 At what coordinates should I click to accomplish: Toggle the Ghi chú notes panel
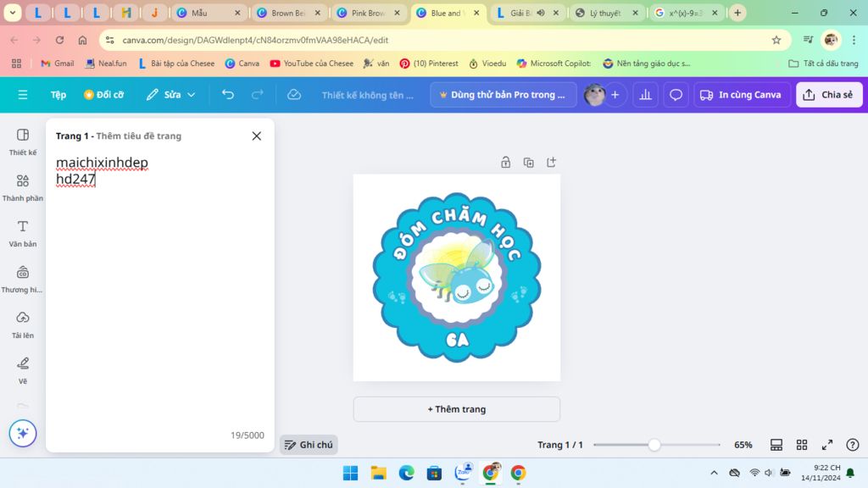(x=309, y=445)
